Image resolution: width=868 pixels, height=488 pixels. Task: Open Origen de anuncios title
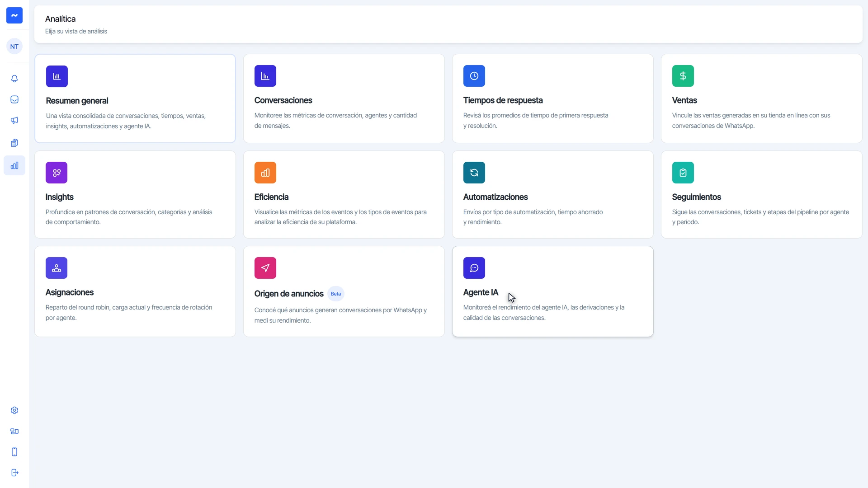[289, 294]
